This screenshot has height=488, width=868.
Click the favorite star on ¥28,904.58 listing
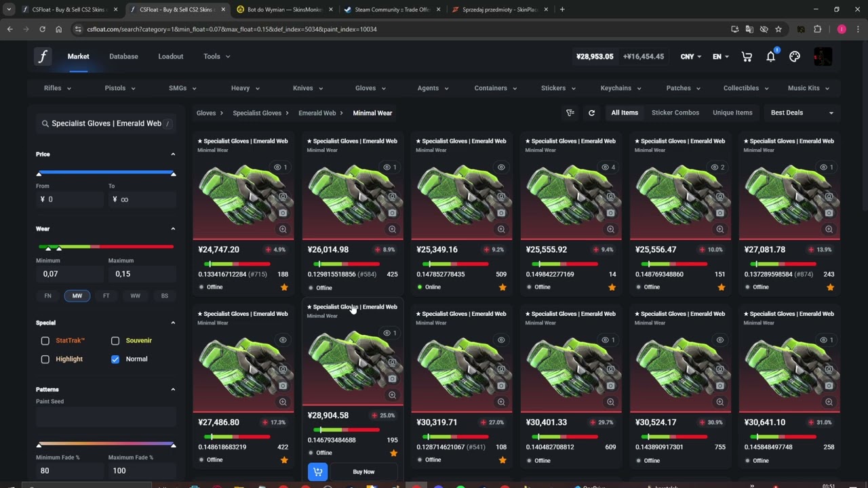tap(393, 453)
